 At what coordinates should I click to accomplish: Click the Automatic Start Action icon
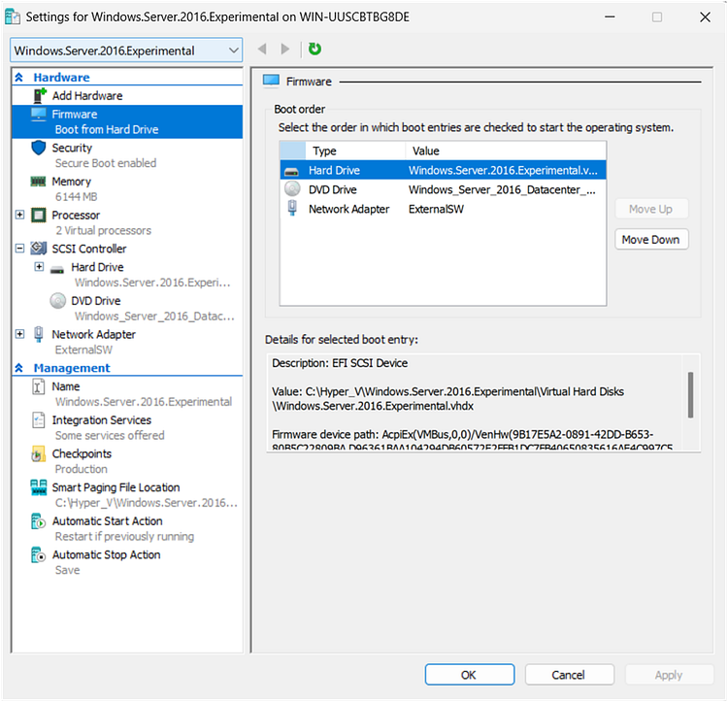pyautogui.click(x=39, y=521)
